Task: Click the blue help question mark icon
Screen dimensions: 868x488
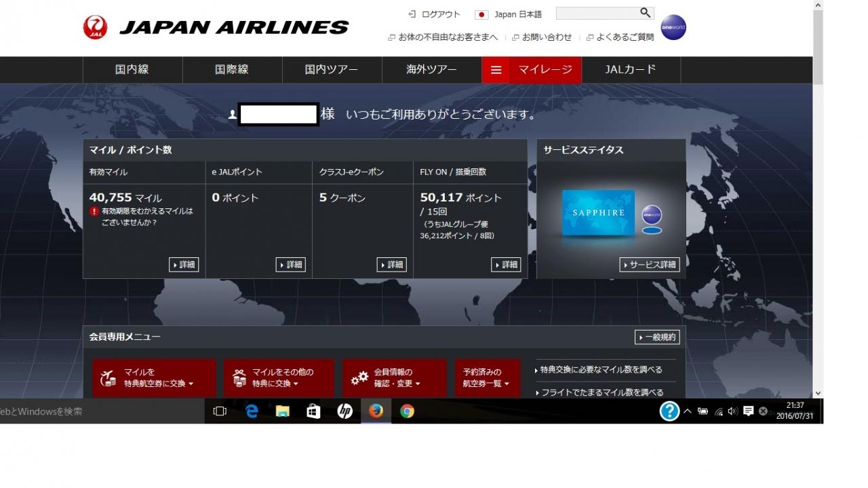Action: click(669, 411)
